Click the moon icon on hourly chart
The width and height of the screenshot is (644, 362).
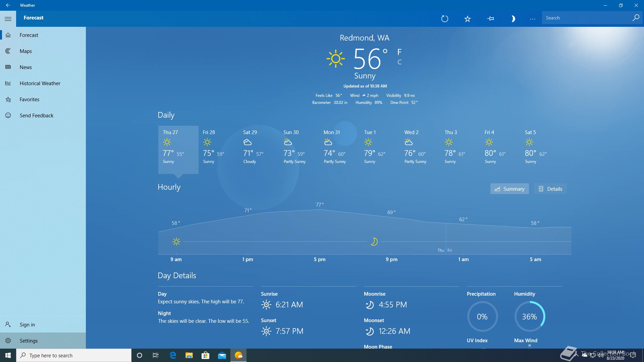click(374, 242)
